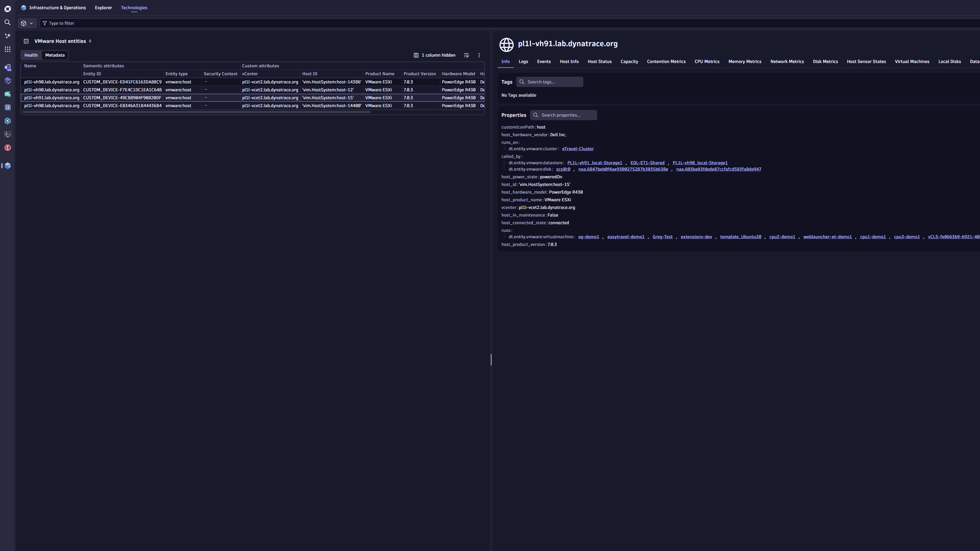The image size is (980, 551).
Task: Open the Dynatrace search
Action: pos(7,22)
